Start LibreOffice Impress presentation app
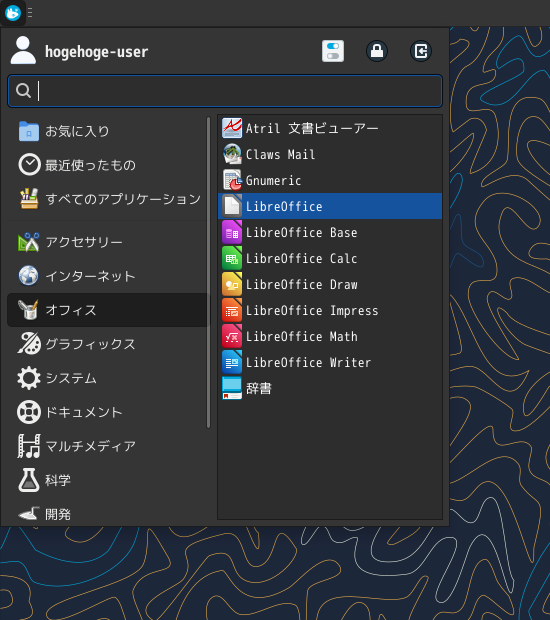 [x=330, y=310]
